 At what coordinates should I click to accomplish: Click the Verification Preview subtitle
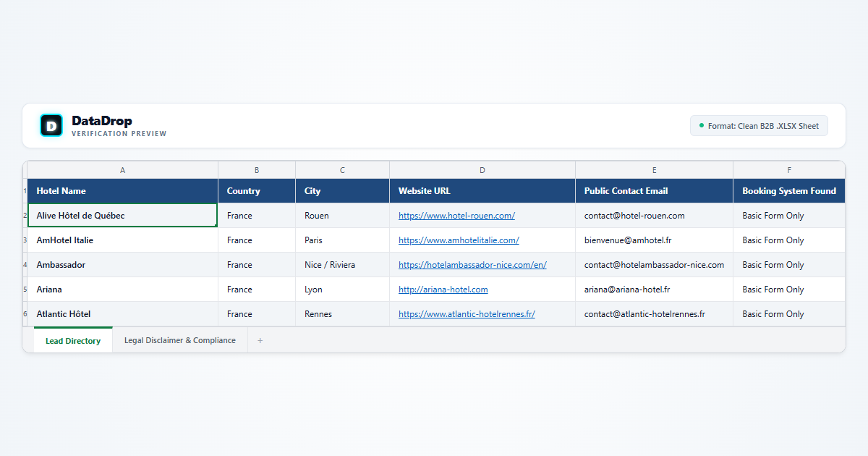119,134
